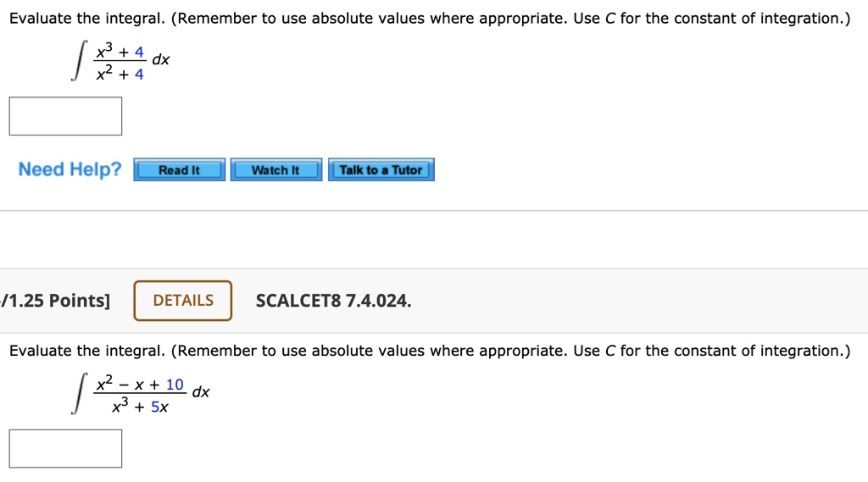Image resolution: width=868 pixels, height=482 pixels.
Task: Click the Read It help button
Action: (x=179, y=169)
